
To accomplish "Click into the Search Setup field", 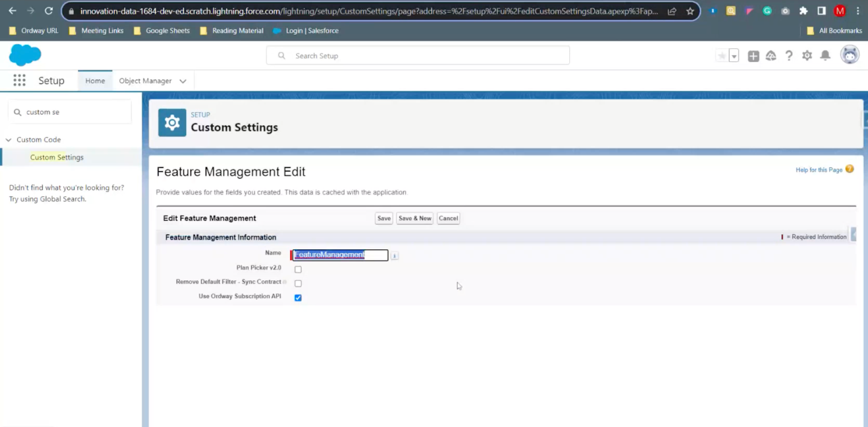I will [418, 55].
